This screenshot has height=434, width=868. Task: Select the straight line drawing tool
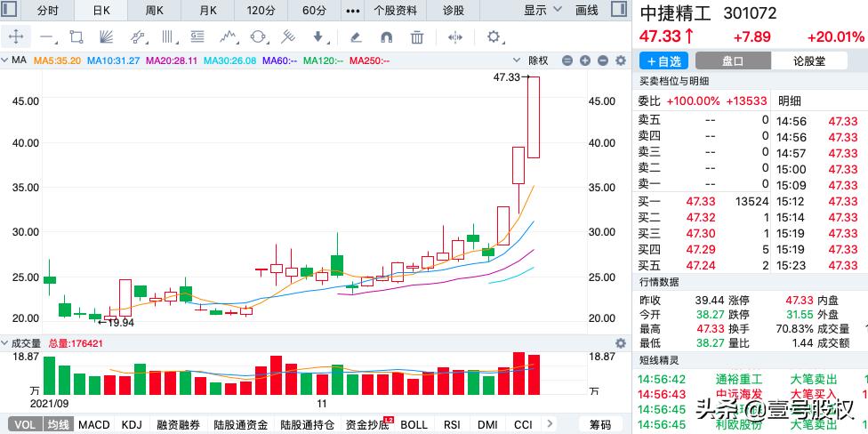(x=47, y=37)
